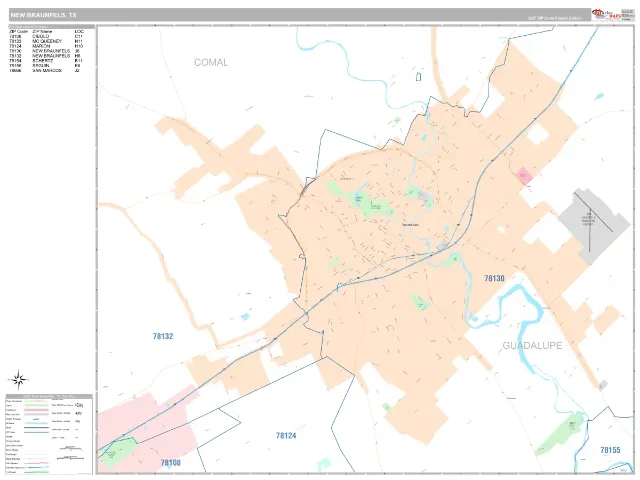The height and width of the screenshot is (480, 640).
Task: Click the 78108 ZIP label on the map
Action: point(171,463)
